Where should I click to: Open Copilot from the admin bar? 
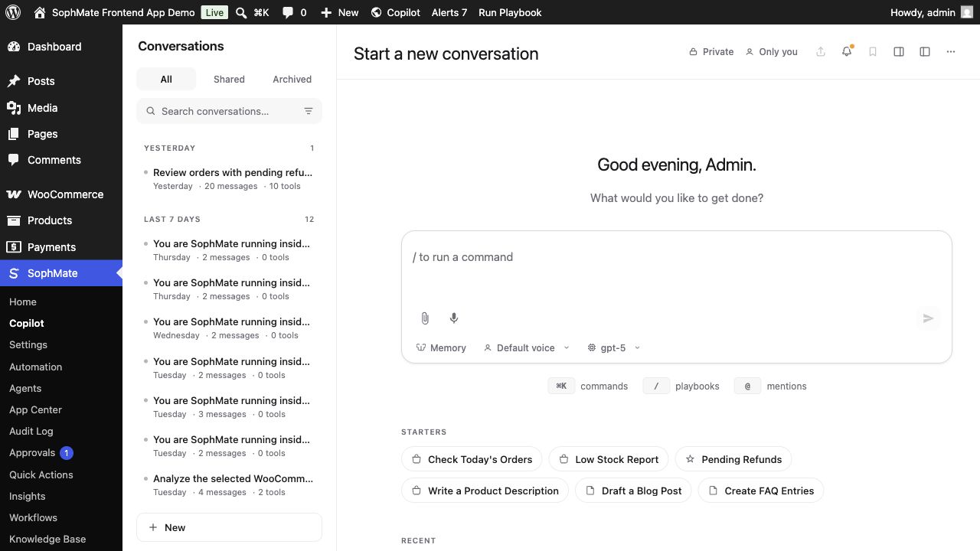(395, 12)
